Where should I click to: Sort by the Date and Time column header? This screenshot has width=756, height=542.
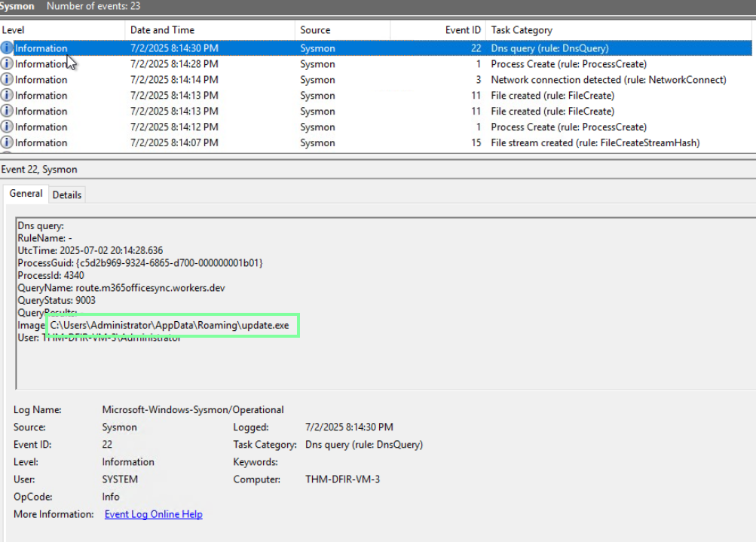click(162, 30)
